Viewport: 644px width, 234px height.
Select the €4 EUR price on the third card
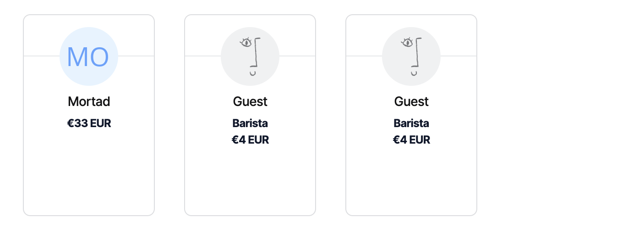click(x=411, y=140)
